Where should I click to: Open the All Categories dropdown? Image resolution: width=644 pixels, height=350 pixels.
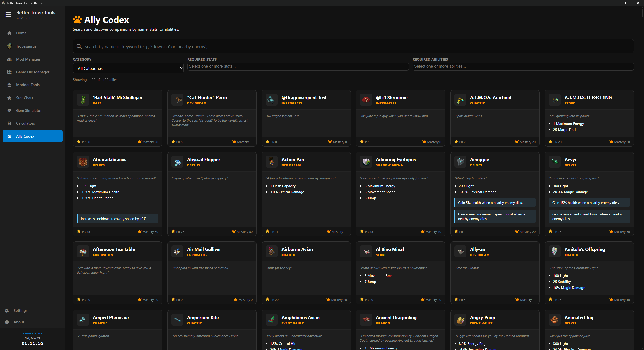tap(128, 68)
